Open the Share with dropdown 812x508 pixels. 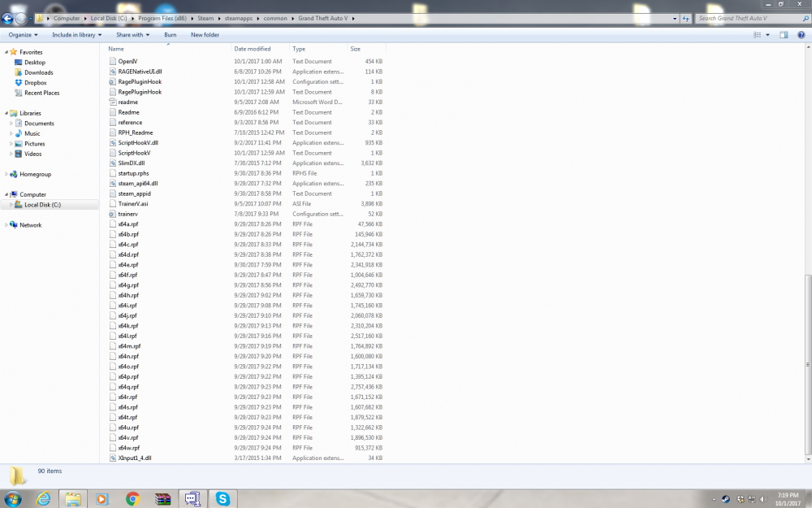pos(132,35)
